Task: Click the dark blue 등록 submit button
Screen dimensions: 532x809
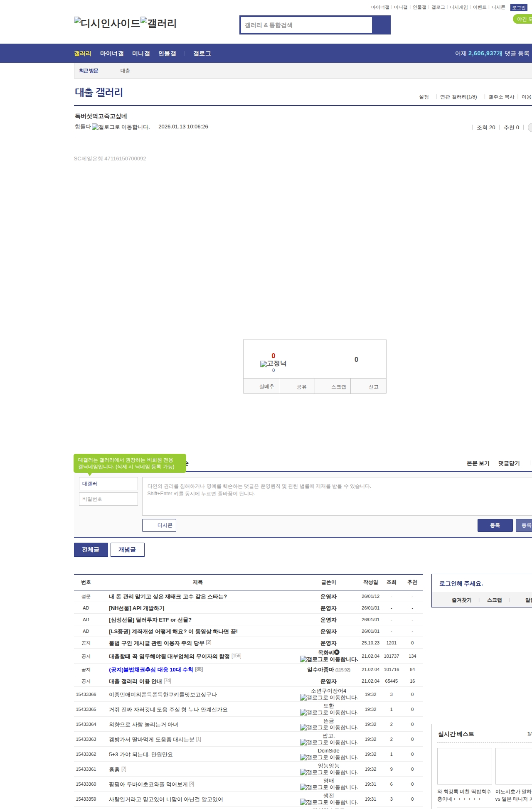Action: click(495, 525)
